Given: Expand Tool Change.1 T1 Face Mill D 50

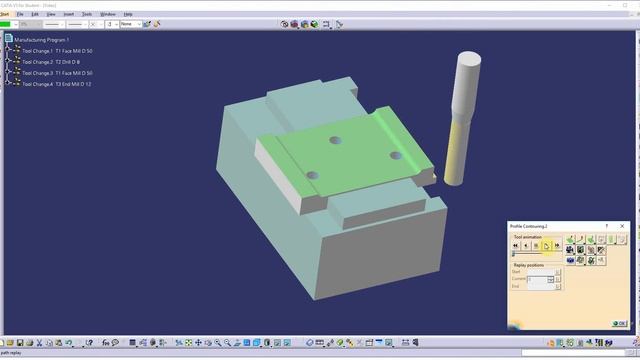Looking at the screenshot, I should (7, 49).
